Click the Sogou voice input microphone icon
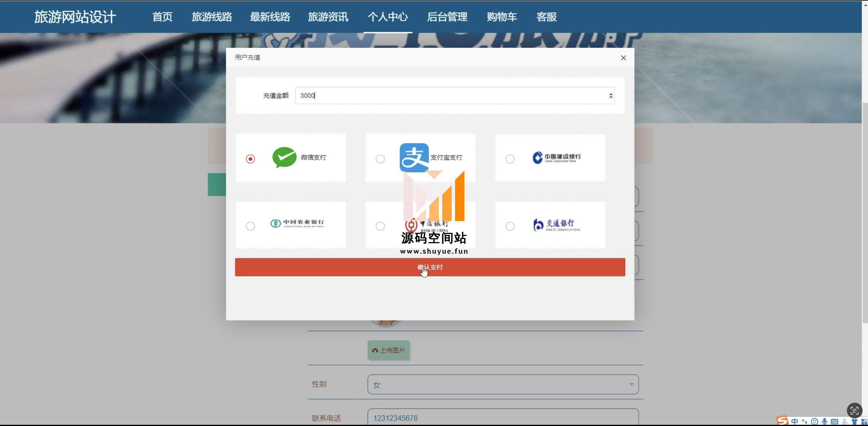 coord(824,421)
